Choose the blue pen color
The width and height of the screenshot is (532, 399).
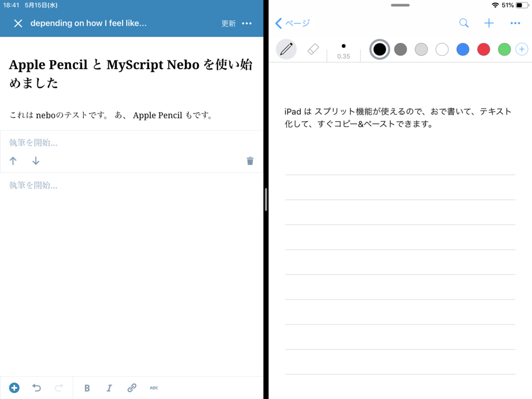[x=463, y=49]
